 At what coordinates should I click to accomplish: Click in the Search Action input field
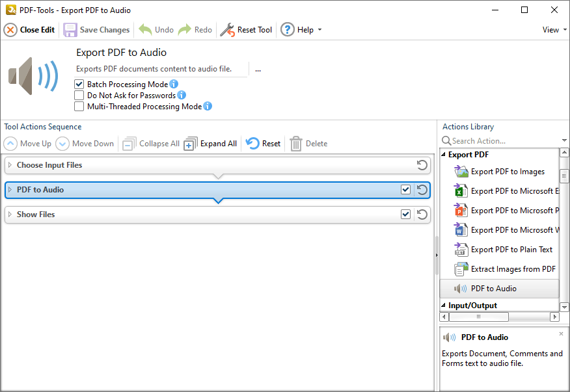coord(506,140)
